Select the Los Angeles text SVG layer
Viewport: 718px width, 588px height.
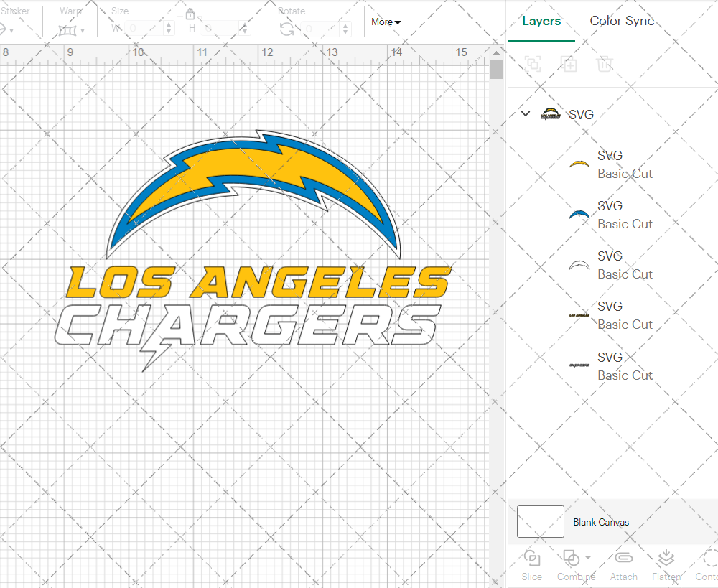click(x=612, y=315)
